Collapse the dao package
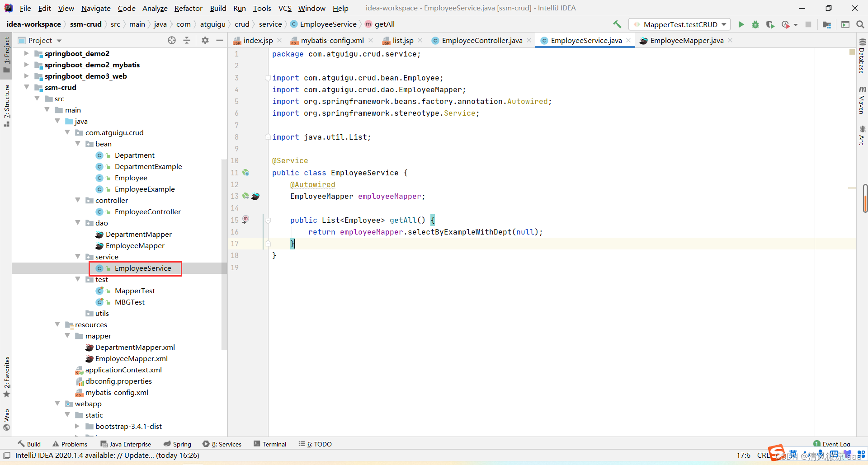 [78, 223]
